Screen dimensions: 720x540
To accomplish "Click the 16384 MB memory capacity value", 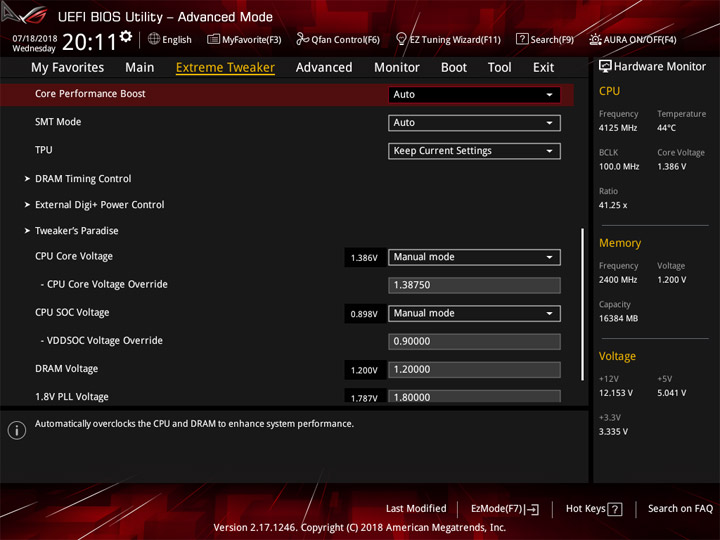I will point(618,319).
